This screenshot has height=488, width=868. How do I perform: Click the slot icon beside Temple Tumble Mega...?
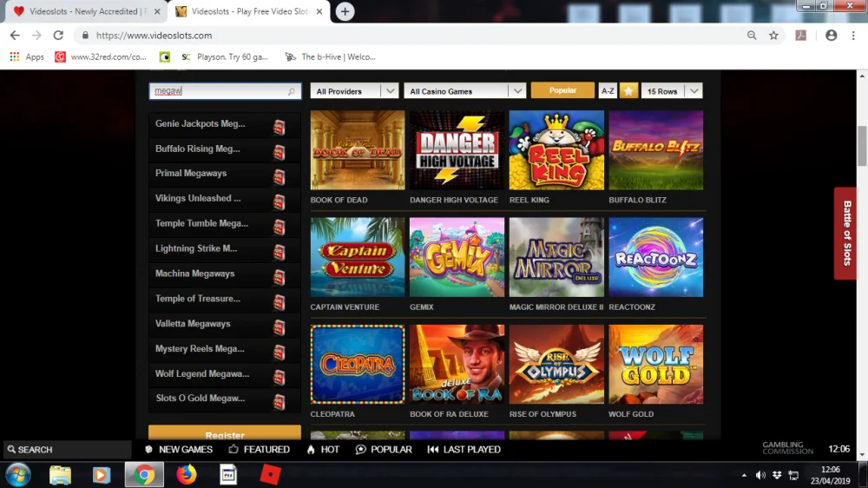click(x=279, y=228)
